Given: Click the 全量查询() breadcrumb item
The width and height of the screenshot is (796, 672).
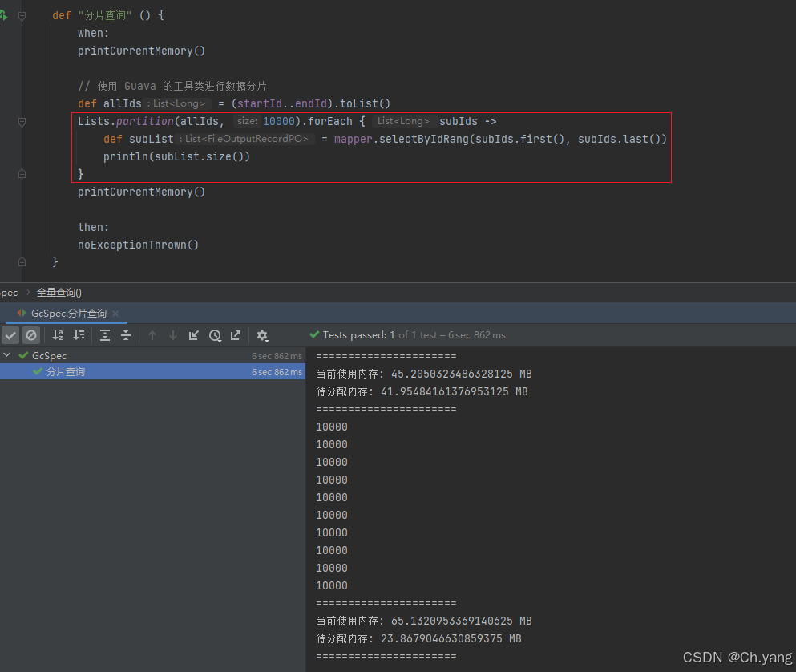Looking at the screenshot, I should pos(59,293).
